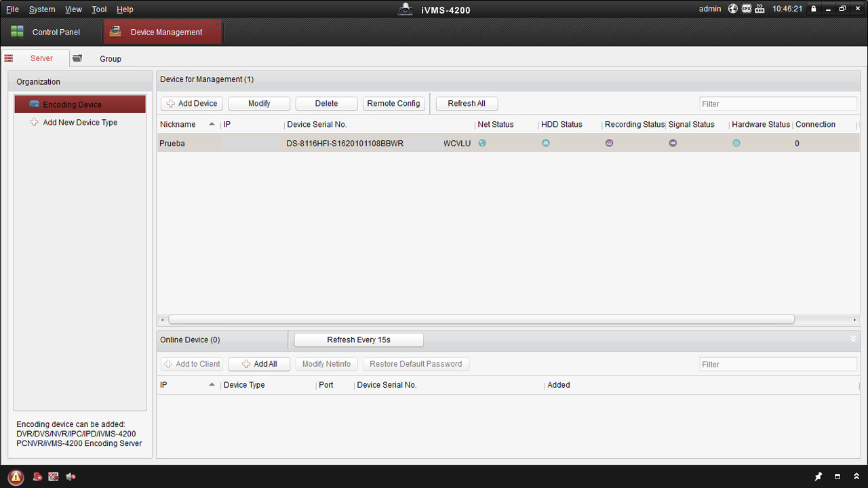Click the scrollbar left arrow of device table
Image resolution: width=868 pixels, height=488 pixels.
tap(161, 319)
